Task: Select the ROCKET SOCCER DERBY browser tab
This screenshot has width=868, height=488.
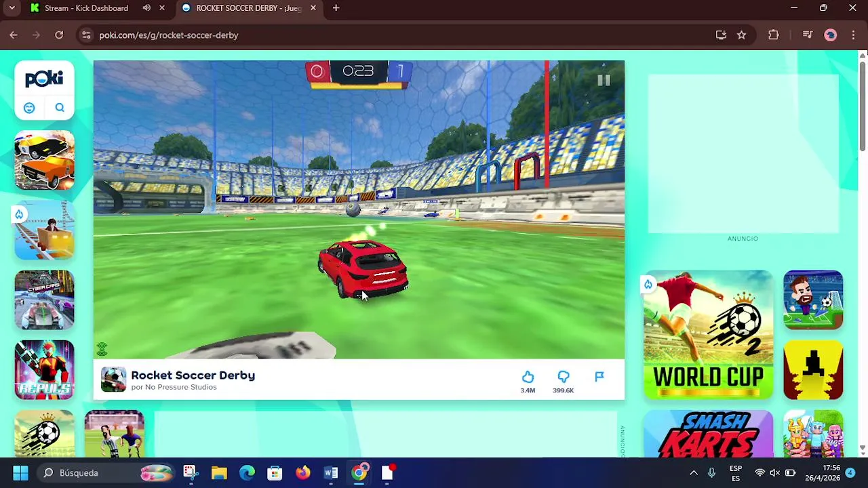Action: click(x=248, y=8)
